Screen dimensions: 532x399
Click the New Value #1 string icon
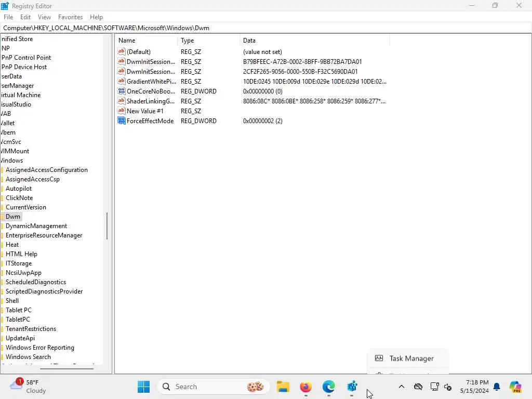tap(122, 111)
